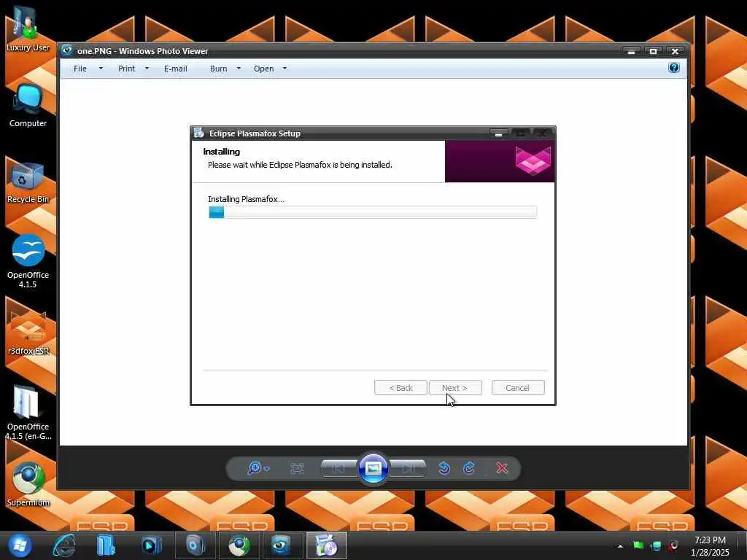Expand the Burn dropdown arrow
Viewport: 747px width, 560px height.
[239, 69]
